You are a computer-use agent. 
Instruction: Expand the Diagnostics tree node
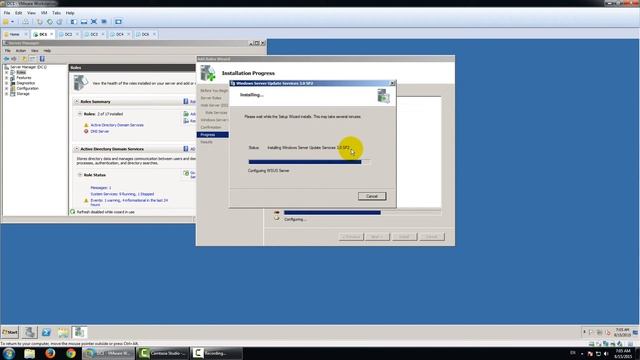point(7,83)
